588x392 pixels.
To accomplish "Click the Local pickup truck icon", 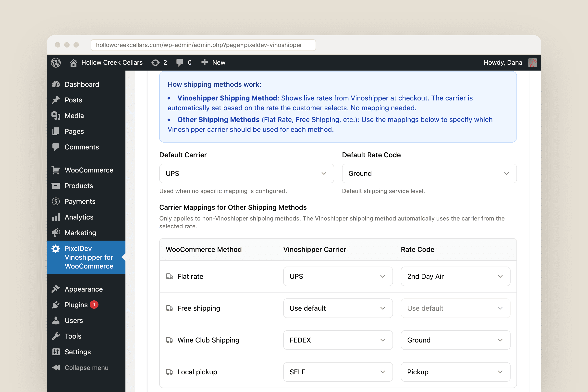I will point(170,372).
